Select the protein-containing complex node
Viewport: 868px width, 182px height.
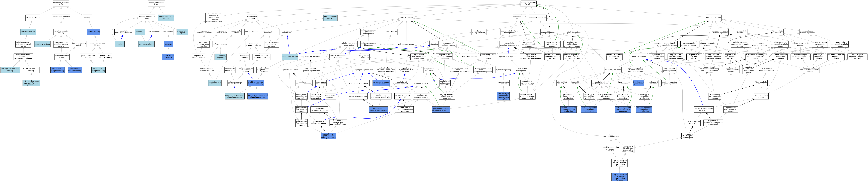[x=166, y=18]
